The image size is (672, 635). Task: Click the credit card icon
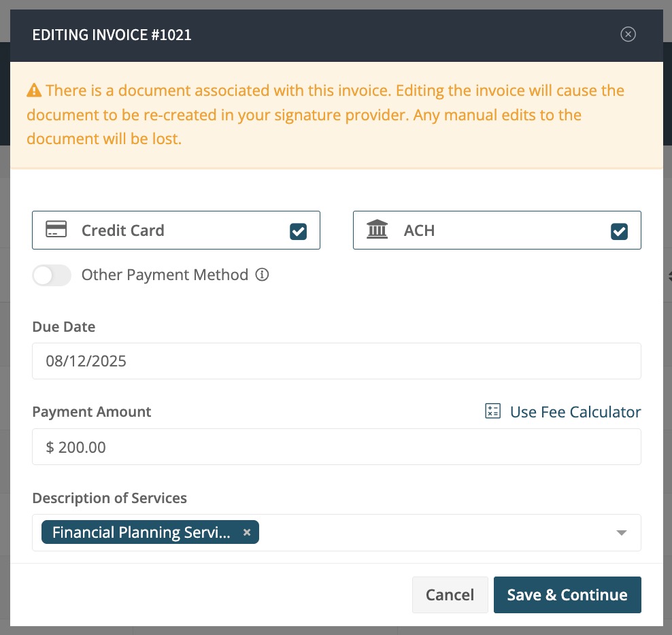click(56, 229)
